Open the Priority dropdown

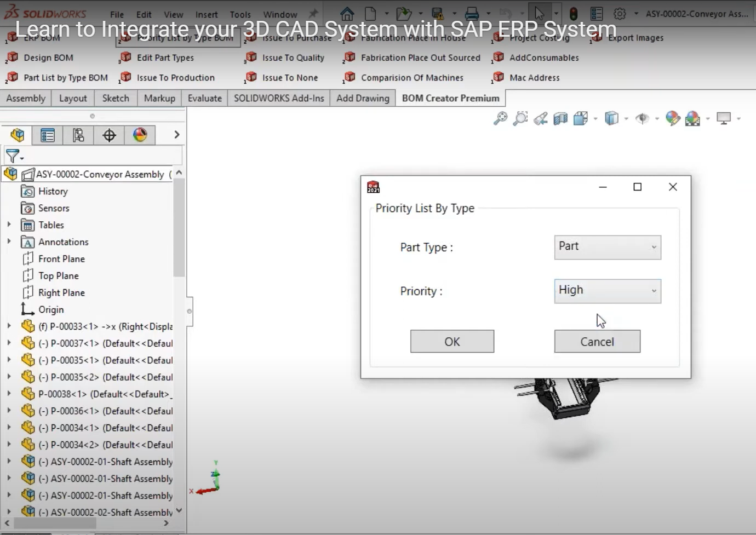[608, 291]
